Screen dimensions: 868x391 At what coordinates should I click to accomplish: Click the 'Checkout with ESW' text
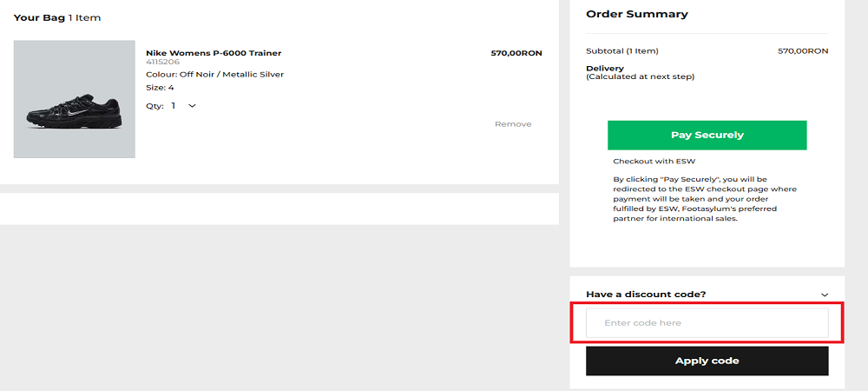[x=654, y=162]
